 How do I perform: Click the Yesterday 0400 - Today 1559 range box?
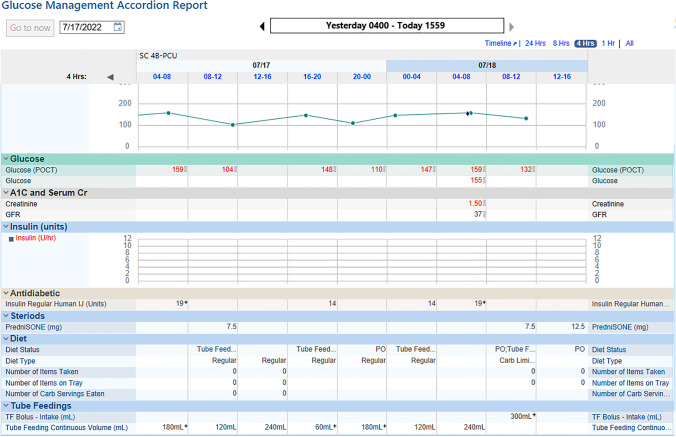tap(386, 26)
